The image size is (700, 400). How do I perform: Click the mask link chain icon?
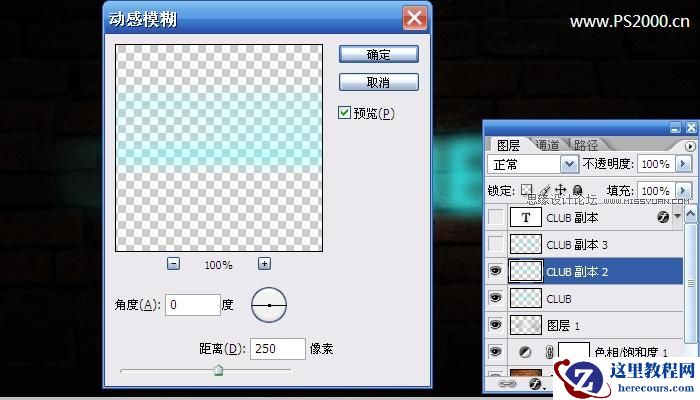[550, 352]
